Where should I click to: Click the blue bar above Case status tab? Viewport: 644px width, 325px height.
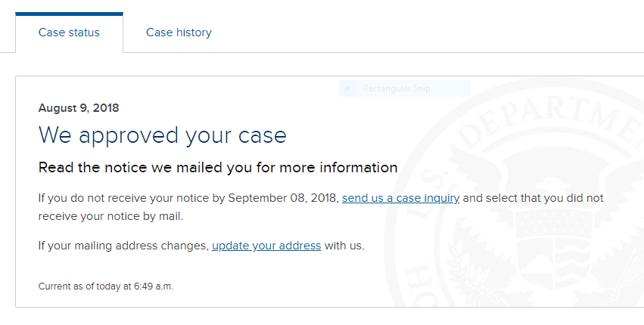pyautogui.click(x=69, y=14)
